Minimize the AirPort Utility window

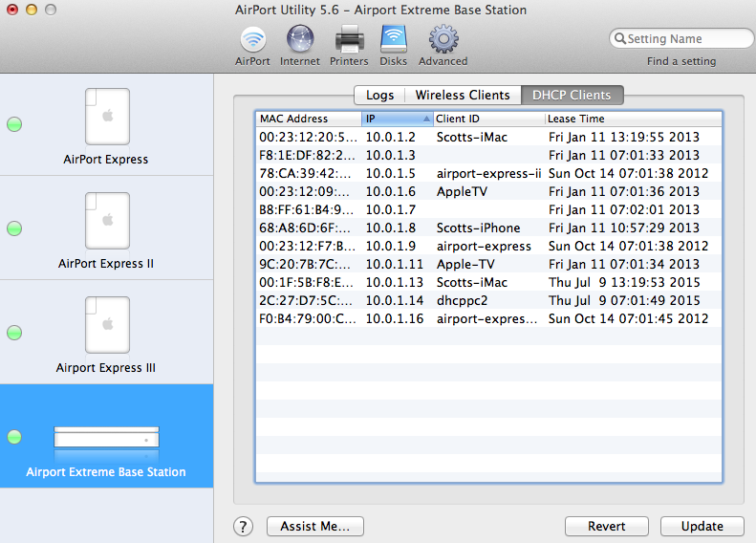click(x=32, y=10)
